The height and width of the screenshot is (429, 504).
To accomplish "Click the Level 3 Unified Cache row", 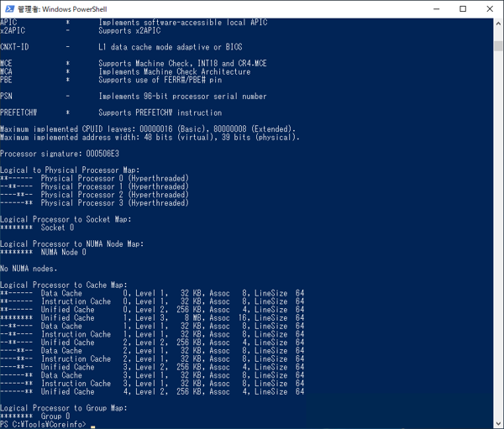I will 151,317.
